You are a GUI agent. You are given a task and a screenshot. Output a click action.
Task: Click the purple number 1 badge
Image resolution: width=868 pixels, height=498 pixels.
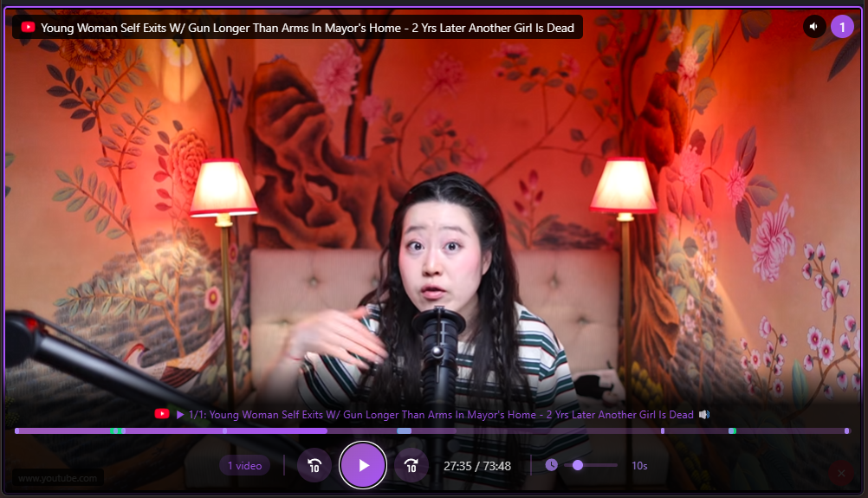click(842, 27)
